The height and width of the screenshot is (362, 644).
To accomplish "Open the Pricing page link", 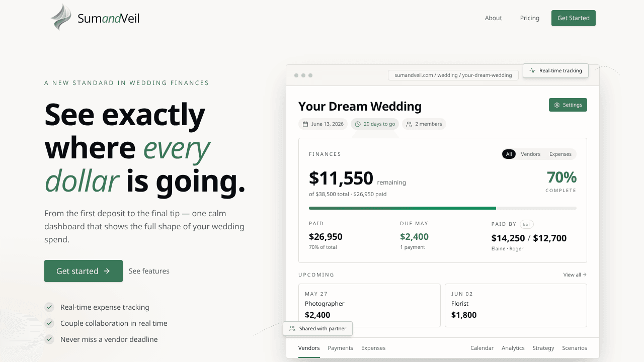I will (x=530, y=18).
